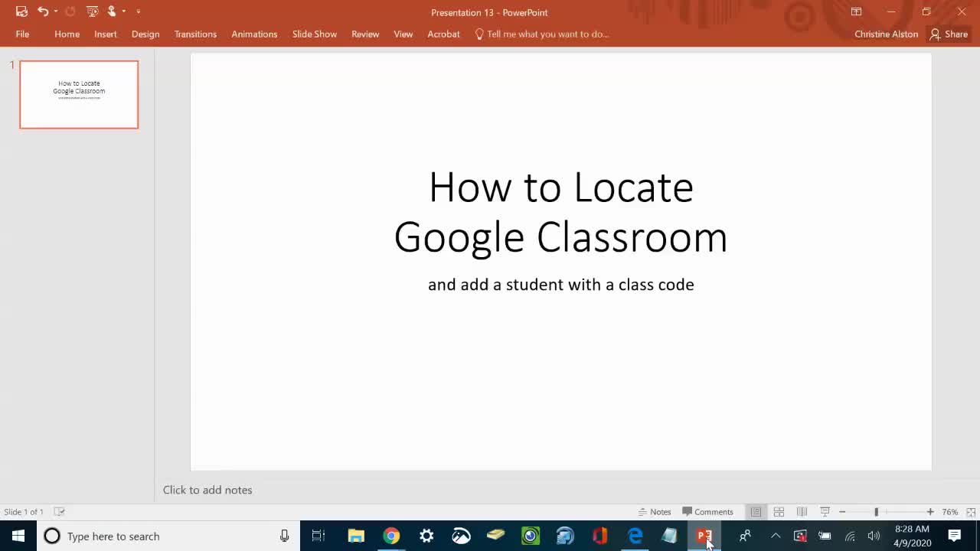Open the Transitions ribbon tab
Image resolution: width=980 pixels, height=551 pixels.
[195, 34]
